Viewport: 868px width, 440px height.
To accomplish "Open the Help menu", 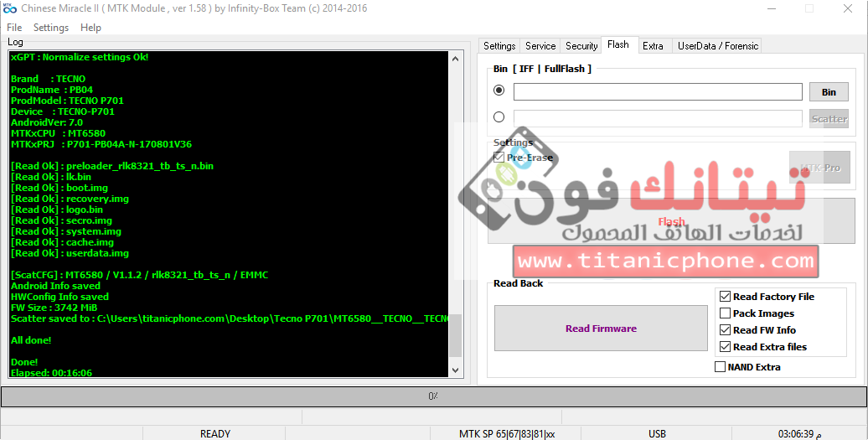I will tap(90, 28).
